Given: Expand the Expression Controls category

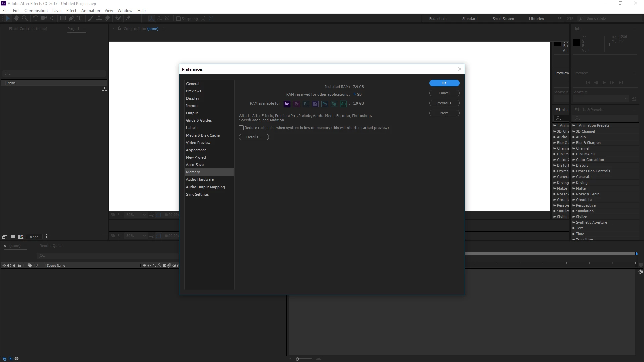Looking at the screenshot, I should tap(574, 171).
